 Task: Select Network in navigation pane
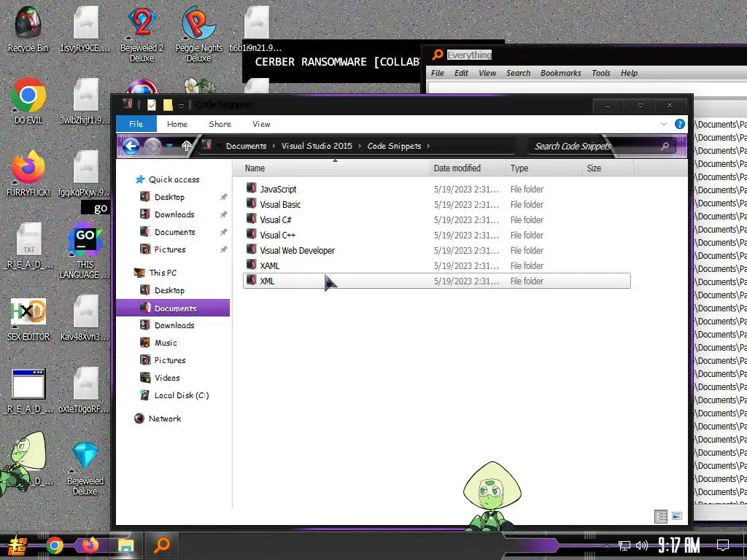tap(164, 419)
